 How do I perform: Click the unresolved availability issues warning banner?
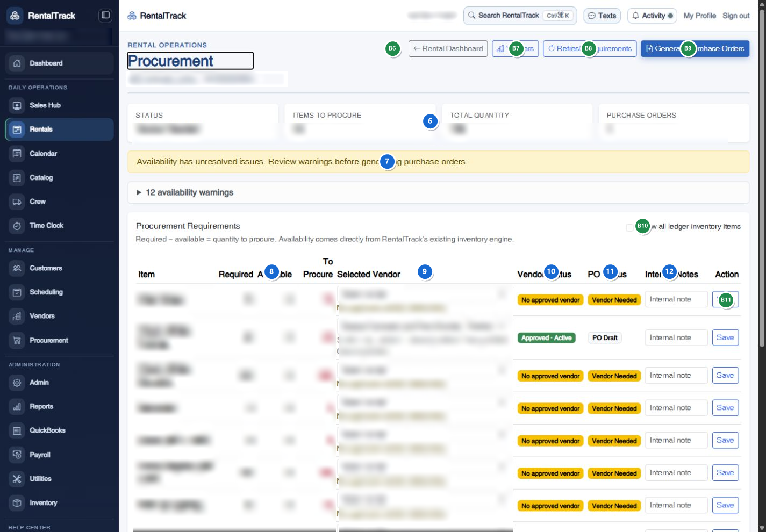pyautogui.click(x=438, y=162)
